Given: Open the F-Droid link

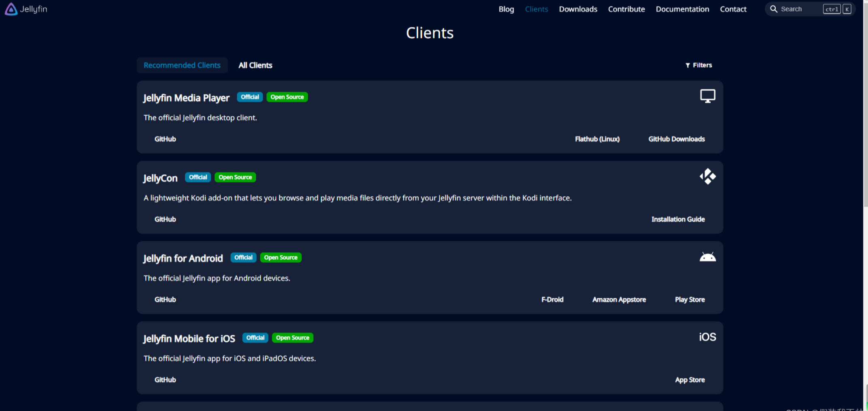Looking at the screenshot, I should tap(552, 300).
